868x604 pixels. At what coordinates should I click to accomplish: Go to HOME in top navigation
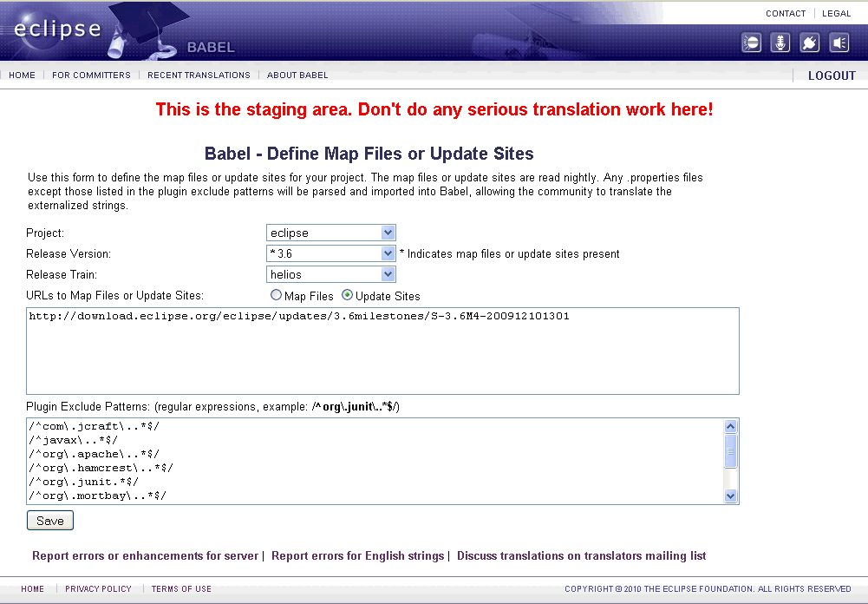coord(23,75)
